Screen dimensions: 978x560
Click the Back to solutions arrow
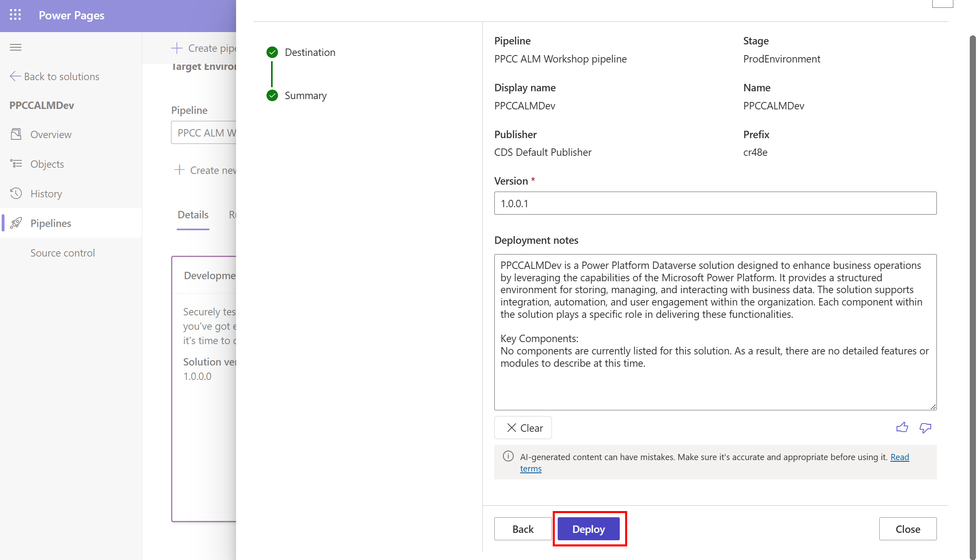[15, 76]
